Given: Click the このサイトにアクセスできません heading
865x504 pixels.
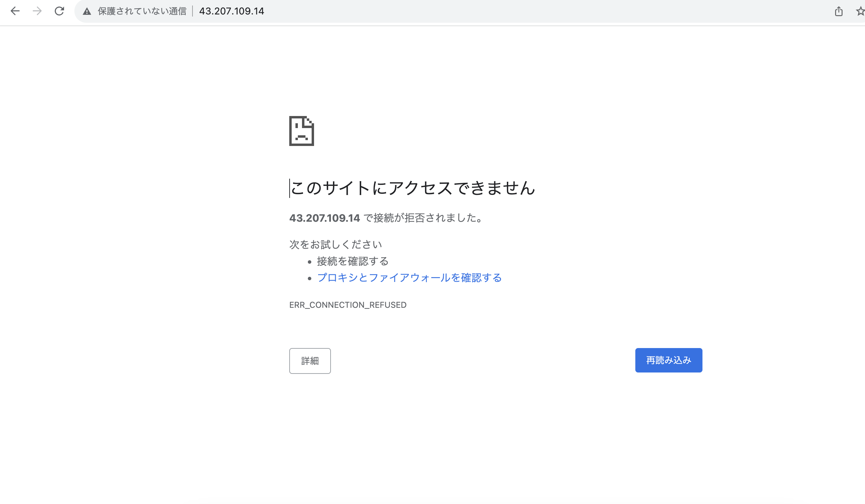Looking at the screenshot, I should coord(413,188).
